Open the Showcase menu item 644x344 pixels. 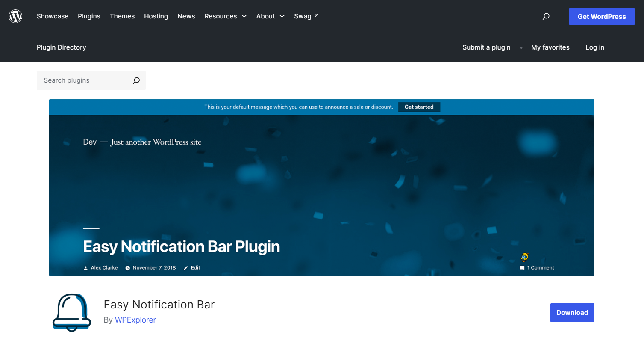point(53,16)
